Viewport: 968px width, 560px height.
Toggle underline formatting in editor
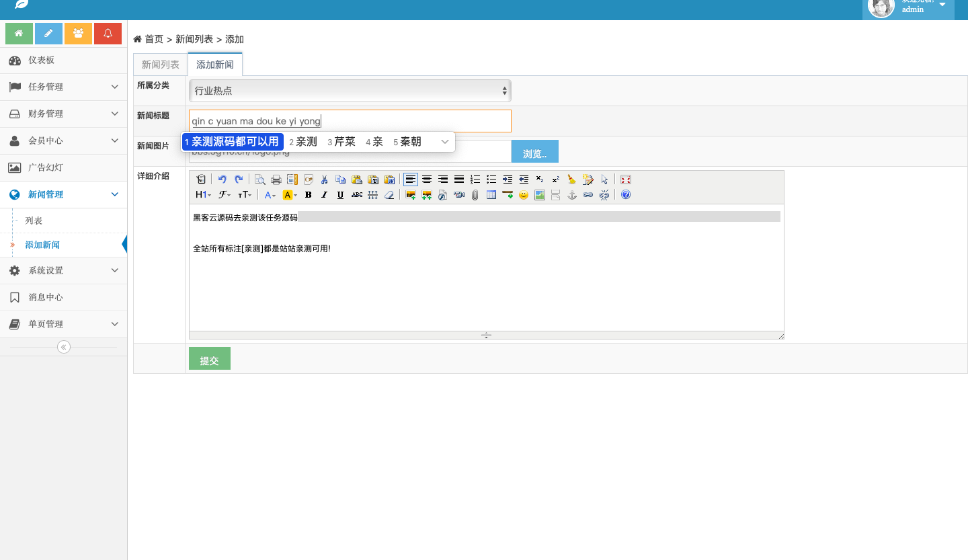pos(340,195)
